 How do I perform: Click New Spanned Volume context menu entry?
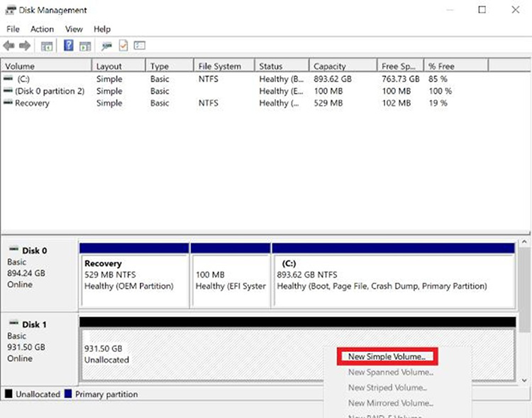click(x=391, y=372)
